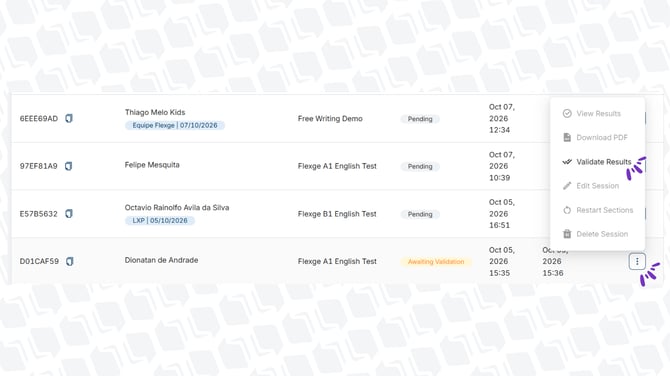Viewport: 670px width, 376px height.
Task: Select Delete Session menu option
Action: 598,234
